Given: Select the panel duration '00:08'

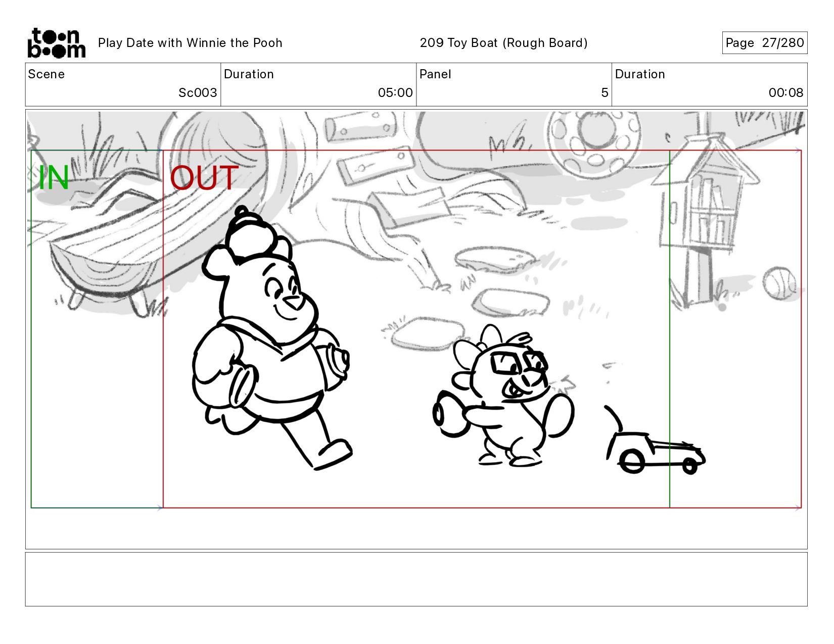Looking at the screenshot, I should coord(786,92).
